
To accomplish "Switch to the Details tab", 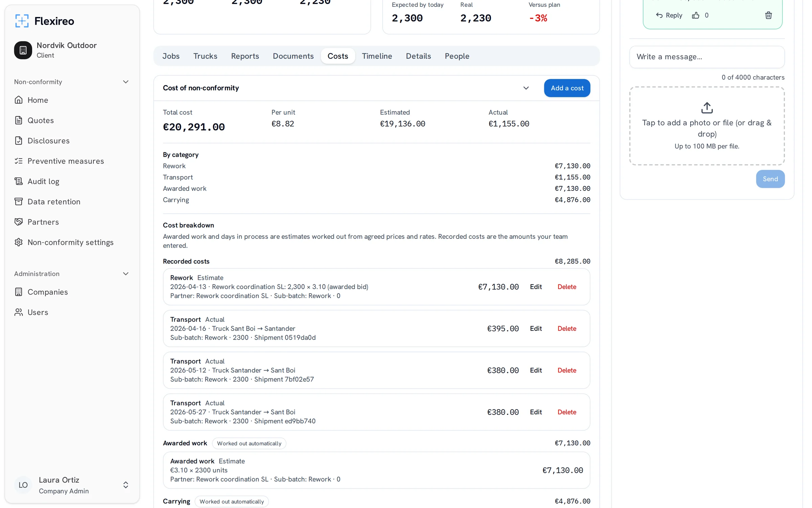I will (x=418, y=56).
